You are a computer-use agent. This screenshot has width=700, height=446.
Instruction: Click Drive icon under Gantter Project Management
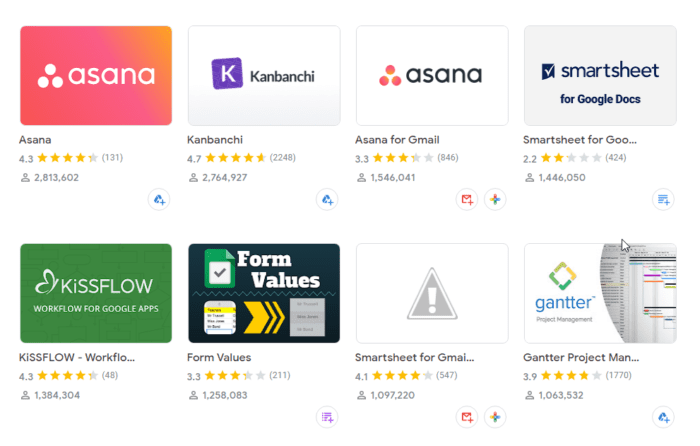click(663, 417)
